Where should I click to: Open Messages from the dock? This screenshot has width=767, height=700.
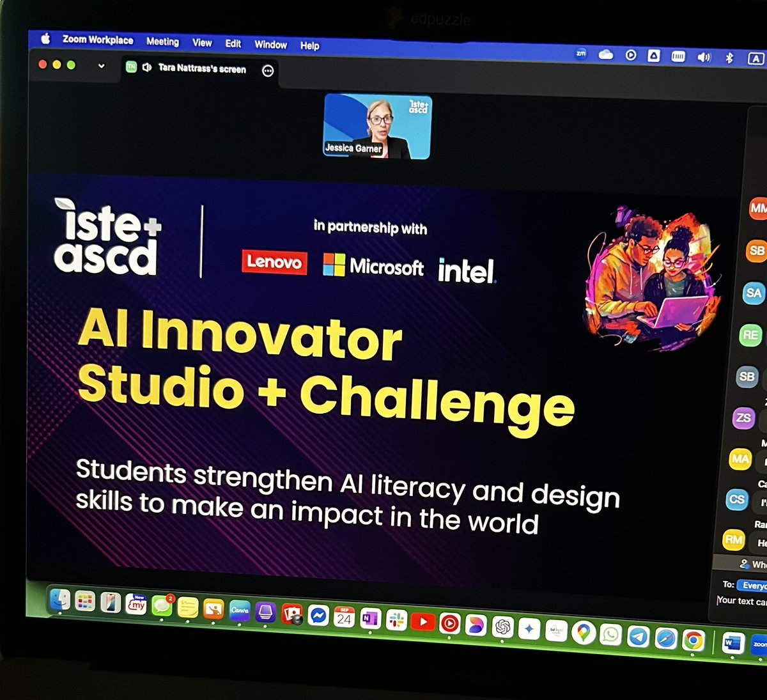pos(162,606)
